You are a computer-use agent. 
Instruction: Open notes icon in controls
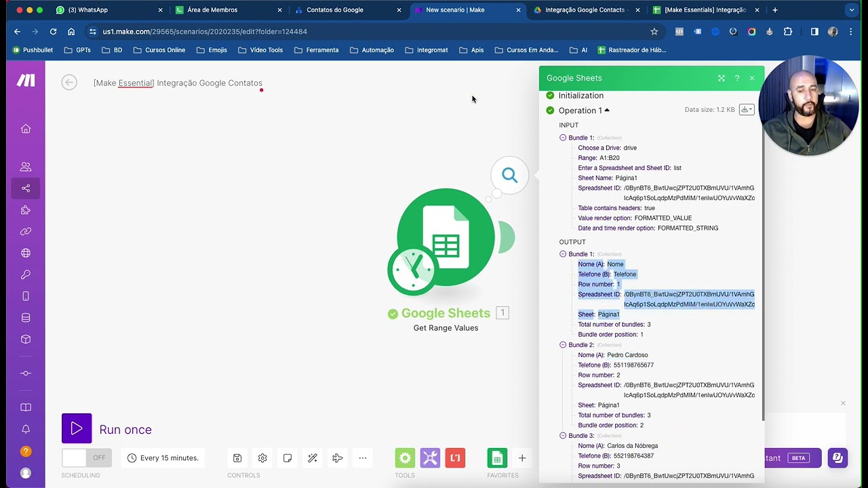288,458
